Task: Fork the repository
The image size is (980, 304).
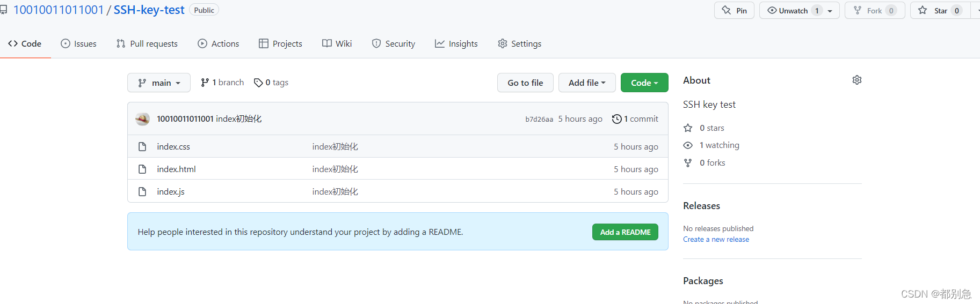Action: pos(875,10)
